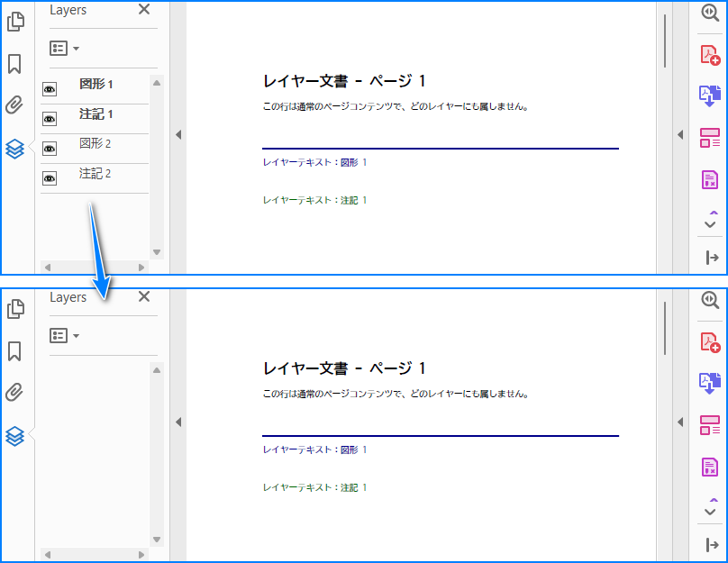The height and width of the screenshot is (563, 728).
Task: Click text レイヤーテキスト：図形 1 in top window
Action: (x=314, y=162)
